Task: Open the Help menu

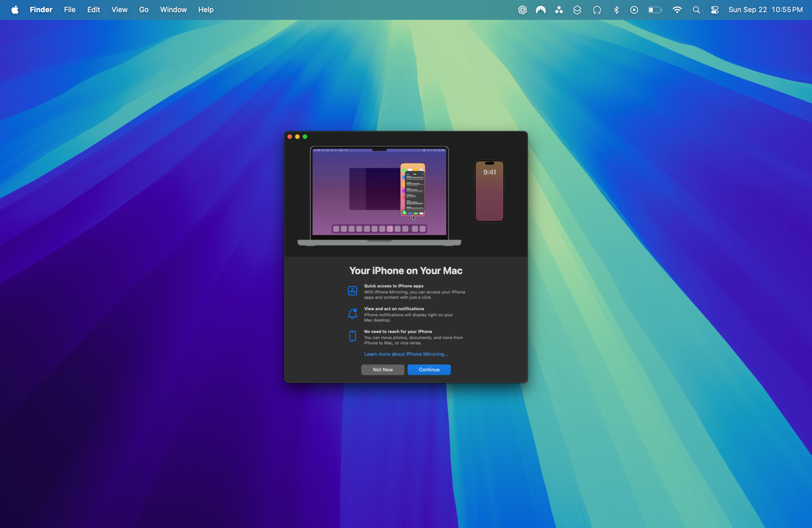Action: pyautogui.click(x=206, y=10)
